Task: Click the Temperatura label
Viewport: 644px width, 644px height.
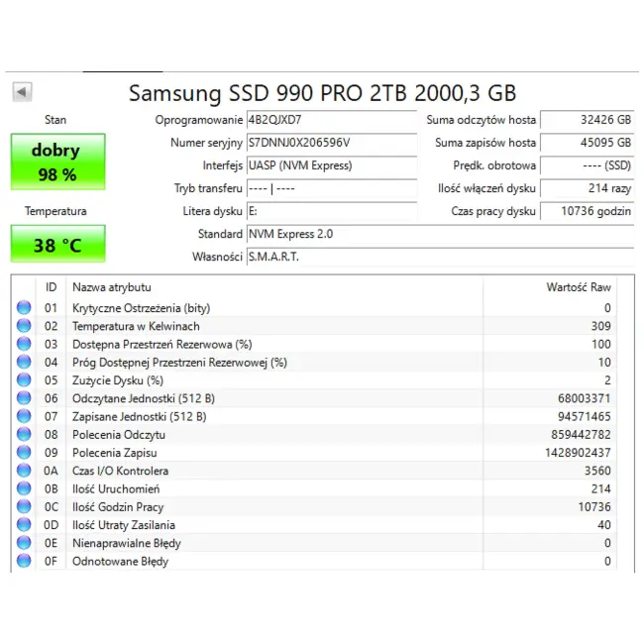Action: click(x=55, y=211)
